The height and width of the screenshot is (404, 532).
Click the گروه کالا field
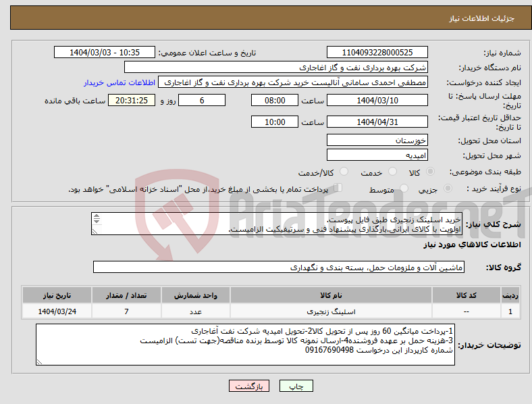(x=279, y=267)
